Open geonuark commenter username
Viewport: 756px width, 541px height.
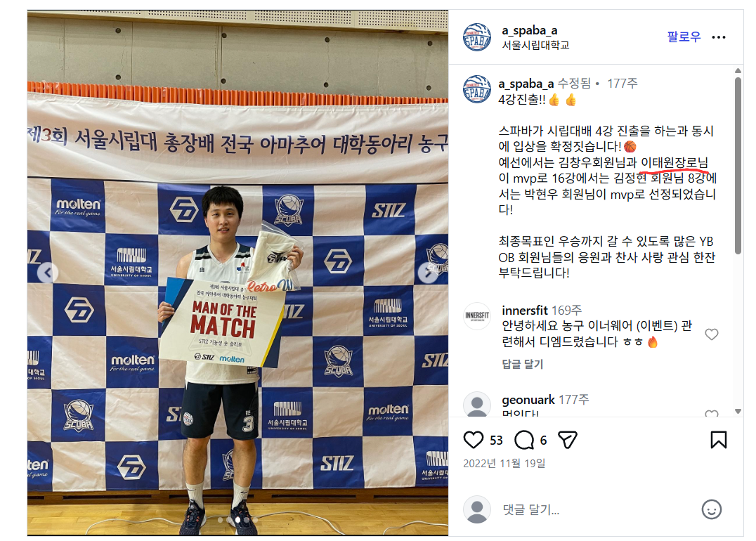(x=528, y=400)
